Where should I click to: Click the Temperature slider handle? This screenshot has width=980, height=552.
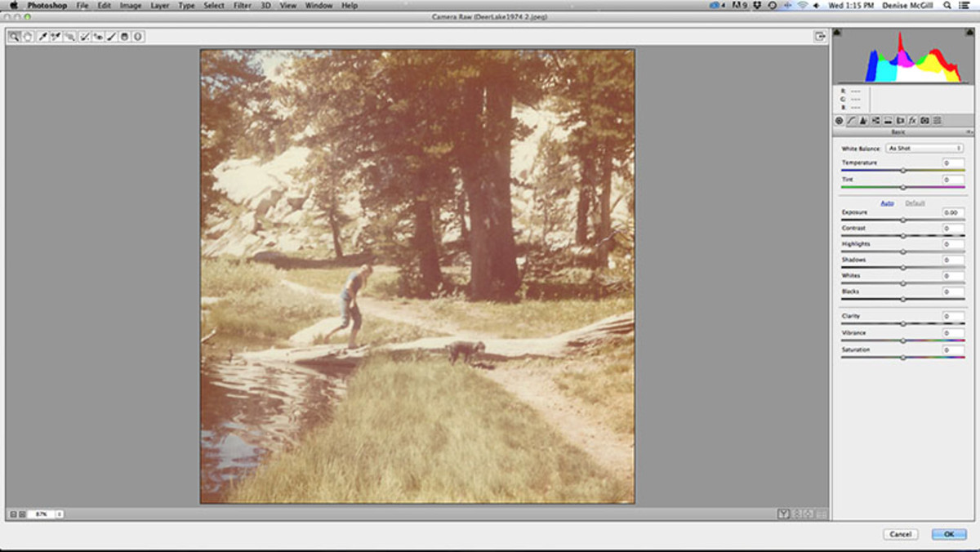click(x=905, y=169)
